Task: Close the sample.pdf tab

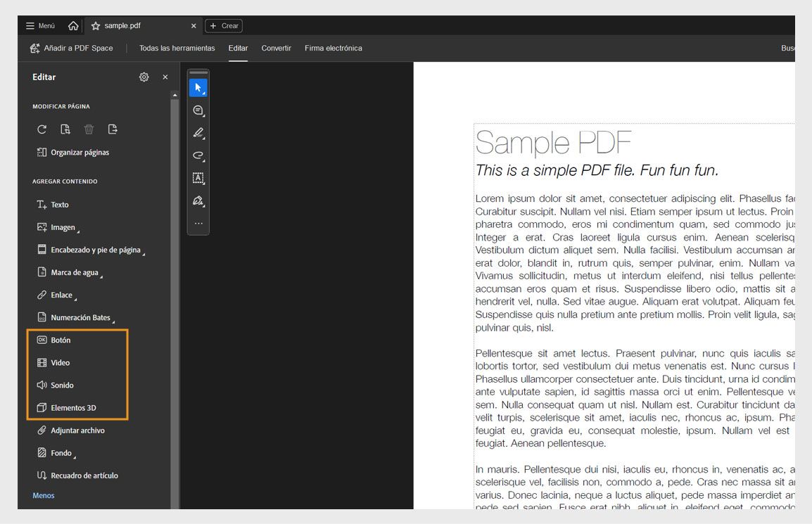Action: click(x=194, y=26)
